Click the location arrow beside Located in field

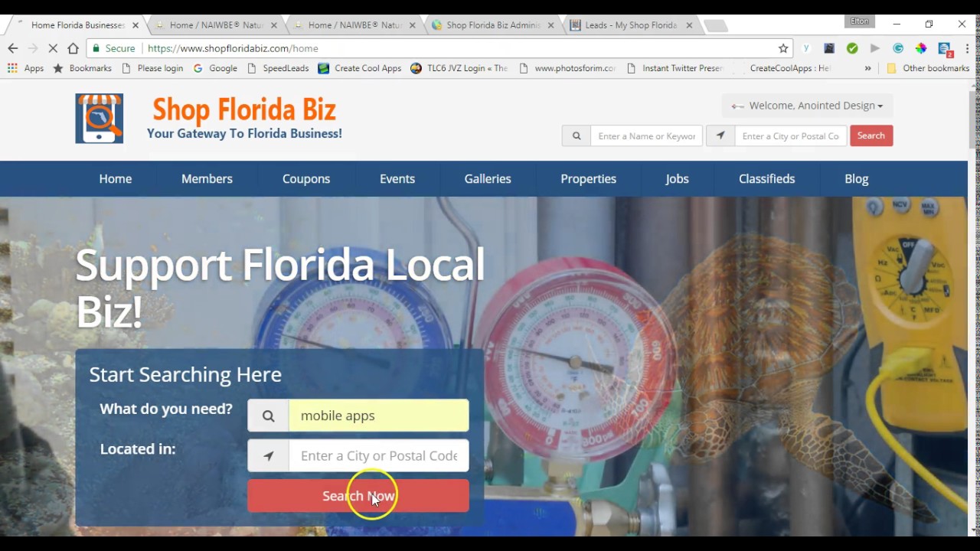268,455
